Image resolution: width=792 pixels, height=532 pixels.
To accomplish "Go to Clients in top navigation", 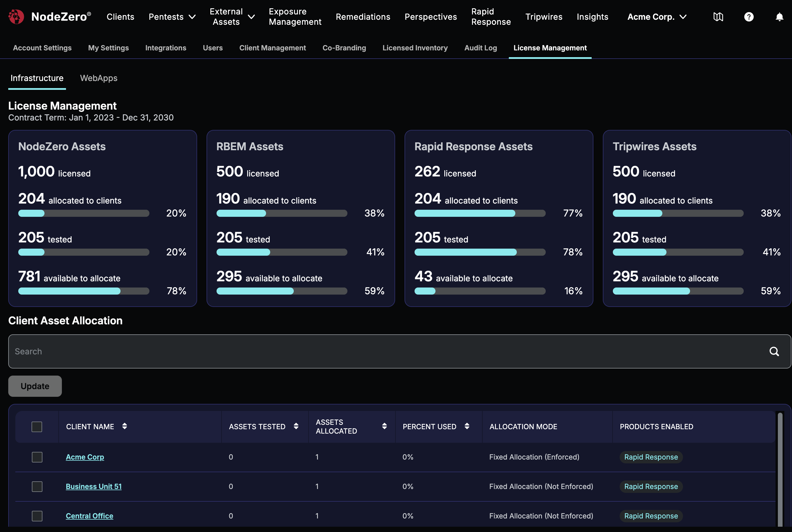I will pos(121,16).
